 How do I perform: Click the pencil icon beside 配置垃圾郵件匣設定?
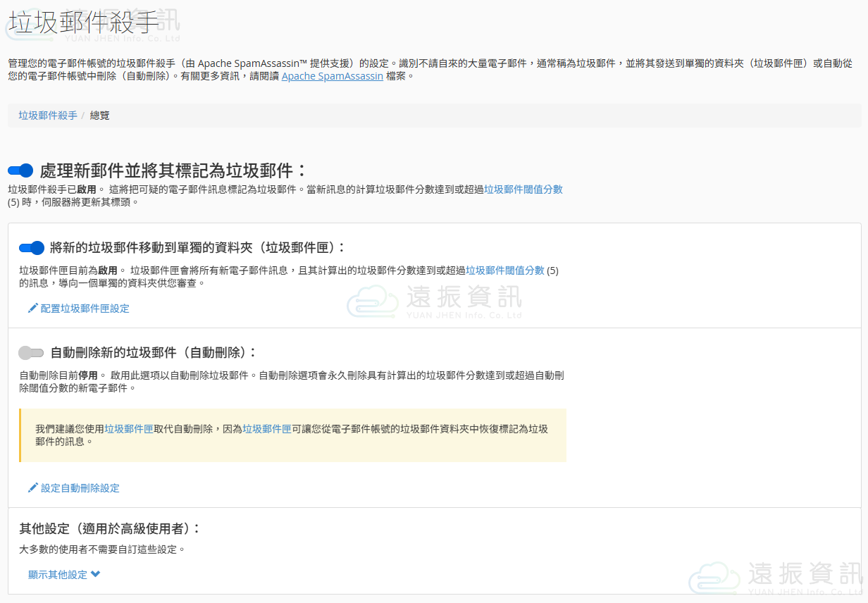point(32,309)
